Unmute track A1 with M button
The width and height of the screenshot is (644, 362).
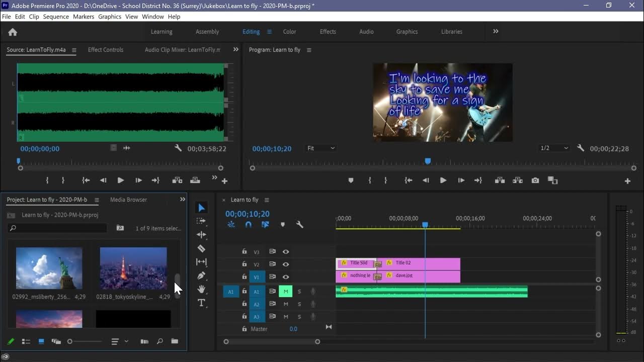point(286,291)
